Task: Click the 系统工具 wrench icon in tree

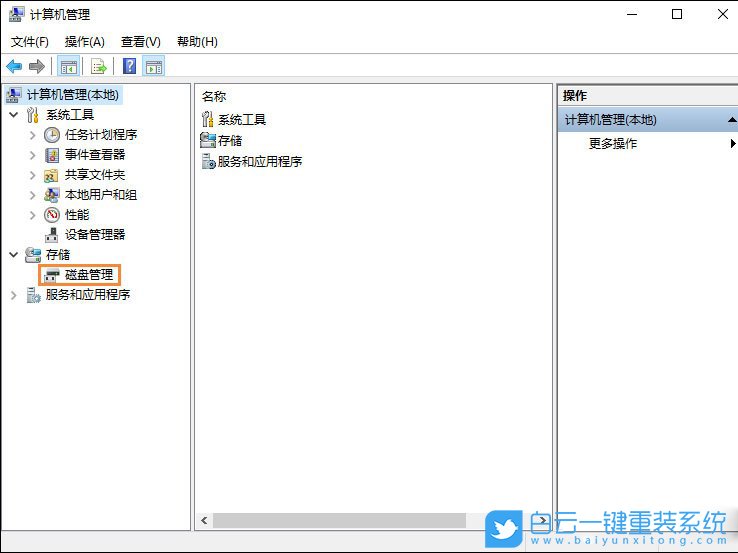Action: 32,115
